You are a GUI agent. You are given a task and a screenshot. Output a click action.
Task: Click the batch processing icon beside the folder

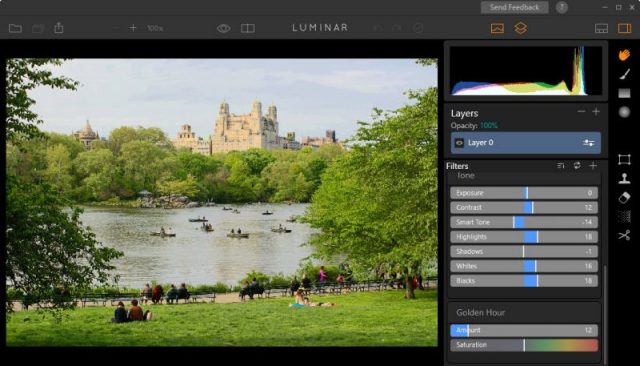[x=38, y=28]
